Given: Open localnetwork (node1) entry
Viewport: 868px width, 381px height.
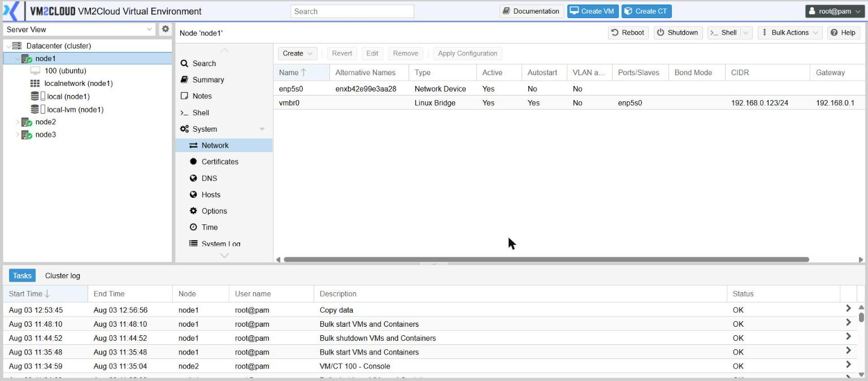Looking at the screenshot, I should tap(79, 83).
